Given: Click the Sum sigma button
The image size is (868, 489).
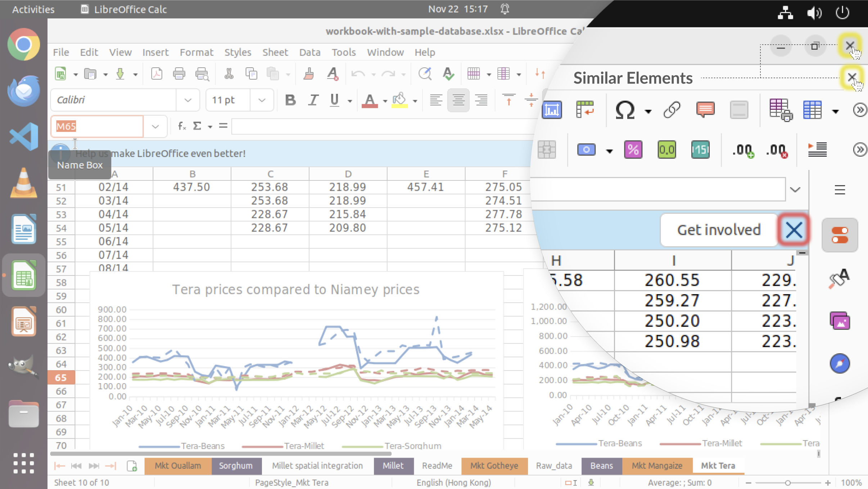Looking at the screenshot, I should [197, 126].
